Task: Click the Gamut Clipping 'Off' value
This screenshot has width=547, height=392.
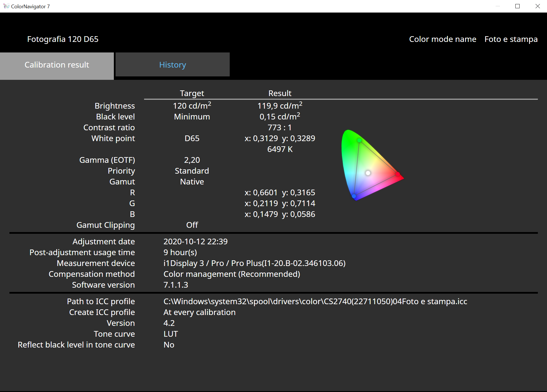Action: click(x=192, y=225)
